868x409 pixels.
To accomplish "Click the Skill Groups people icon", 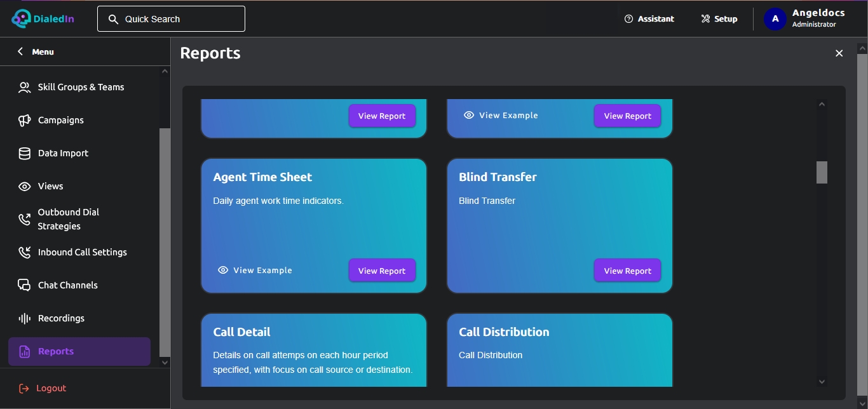I will pos(24,88).
